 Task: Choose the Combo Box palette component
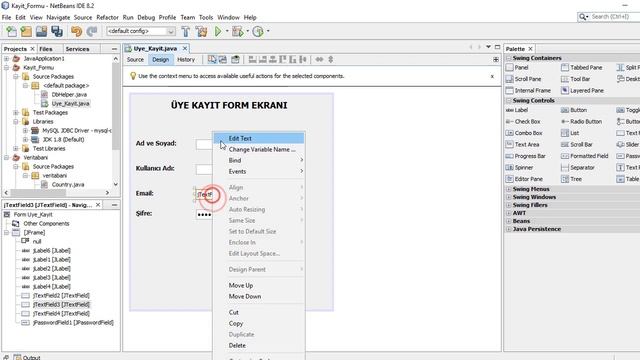[x=524, y=133]
